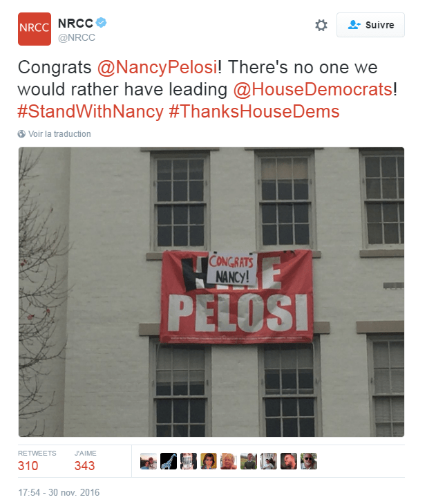This screenshot has width=427, height=504.
Task: Click the #StandWithNancy hashtag
Action: pyautogui.click(x=91, y=111)
